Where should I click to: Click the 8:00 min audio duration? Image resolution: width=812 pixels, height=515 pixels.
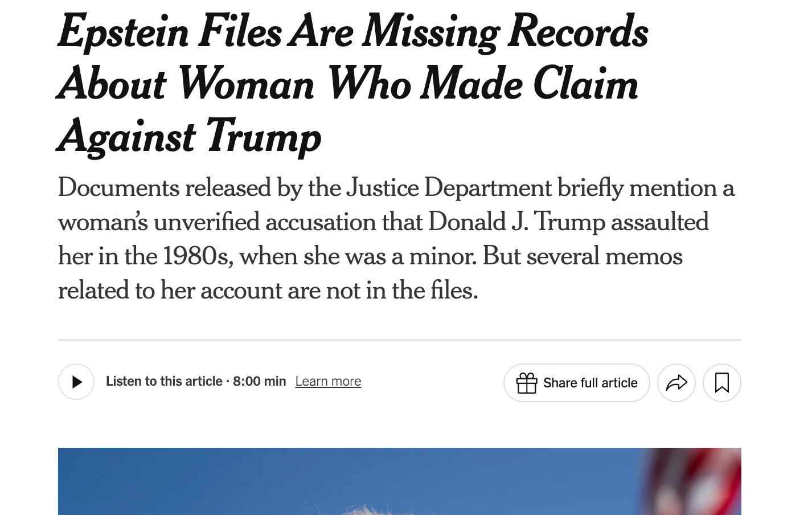click(x=259, y=381)
